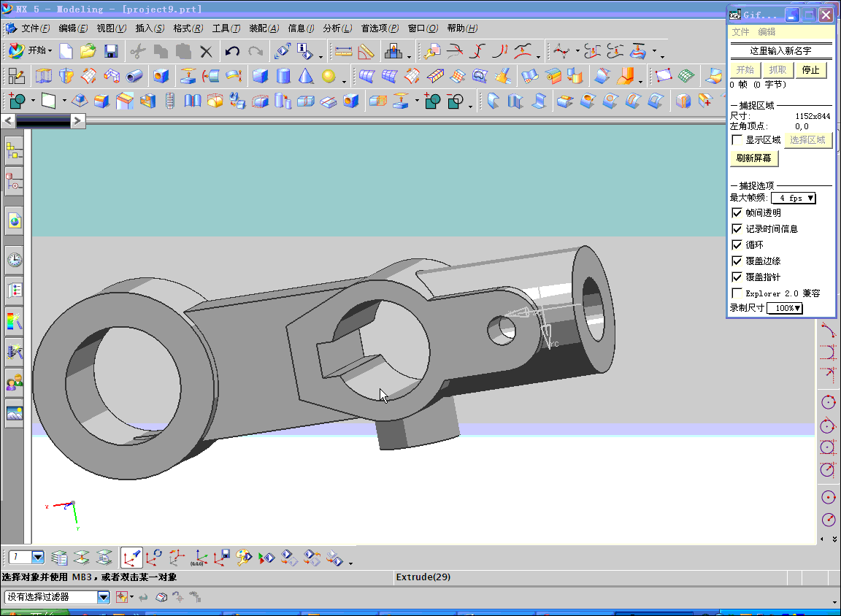The width and height of the screenshot is (841, 616).
Task: Click the 刷新屏幕 button
Action: click(753, 158)
